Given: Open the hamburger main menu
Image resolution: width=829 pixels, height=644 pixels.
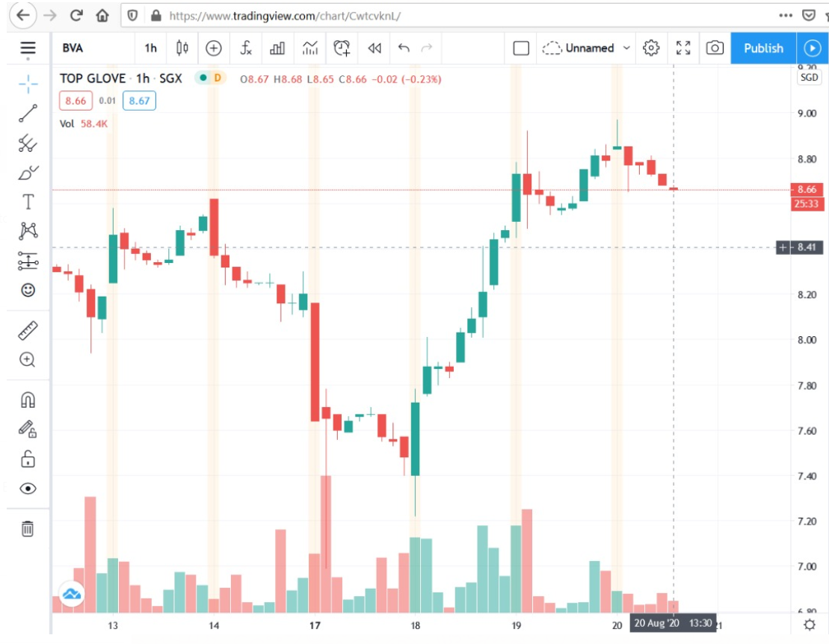Looking at the screenshot, I should click(x=28, y=49).
